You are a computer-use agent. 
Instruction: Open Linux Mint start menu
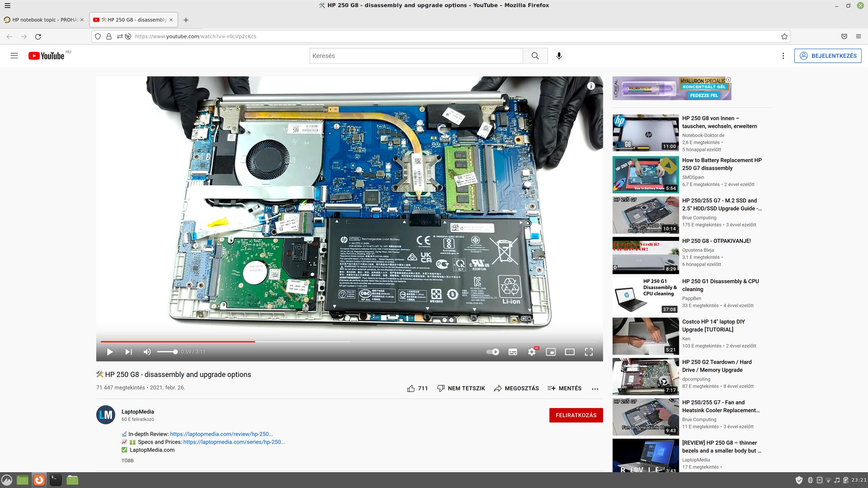[7, 480]
